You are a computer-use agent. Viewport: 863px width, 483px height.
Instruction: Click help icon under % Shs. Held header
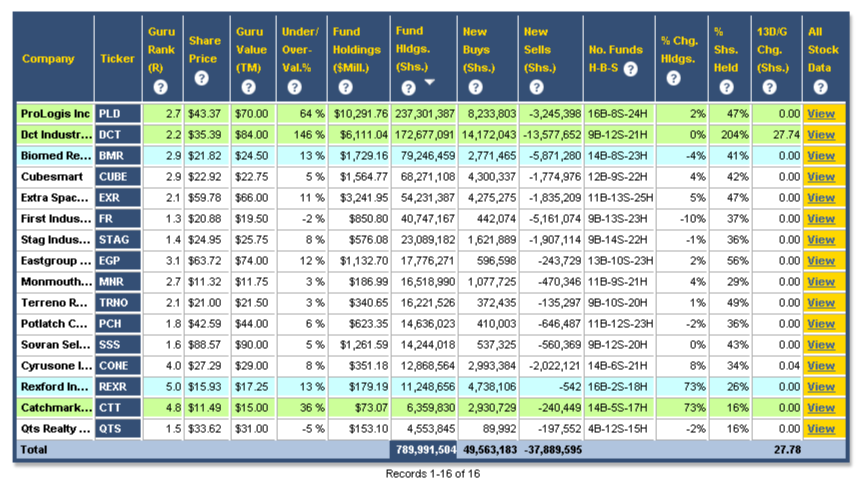726,87
